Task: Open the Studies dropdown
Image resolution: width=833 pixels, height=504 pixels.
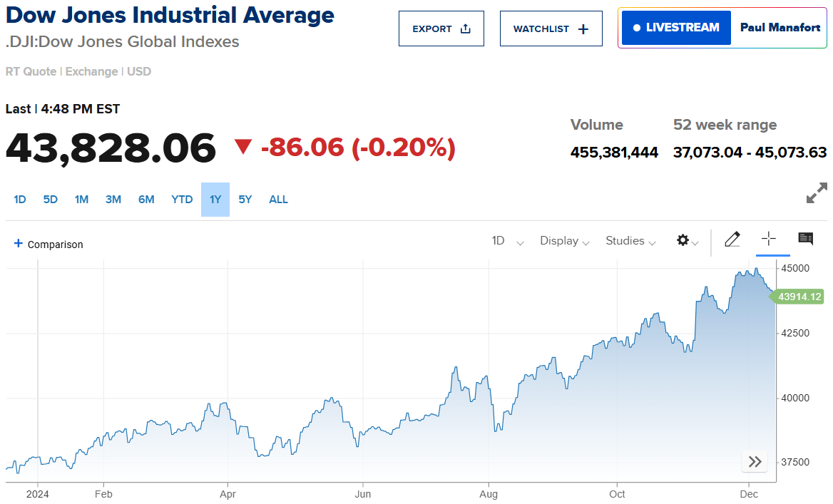Action: (630, 241)
